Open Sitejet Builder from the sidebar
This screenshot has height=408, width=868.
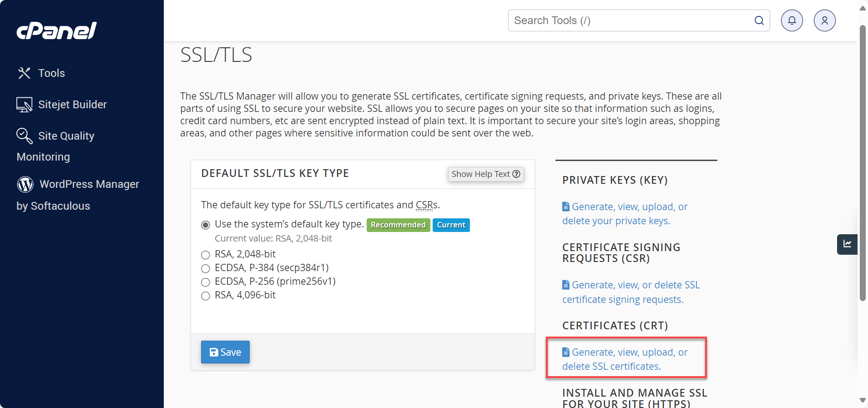tap(72, 105)
